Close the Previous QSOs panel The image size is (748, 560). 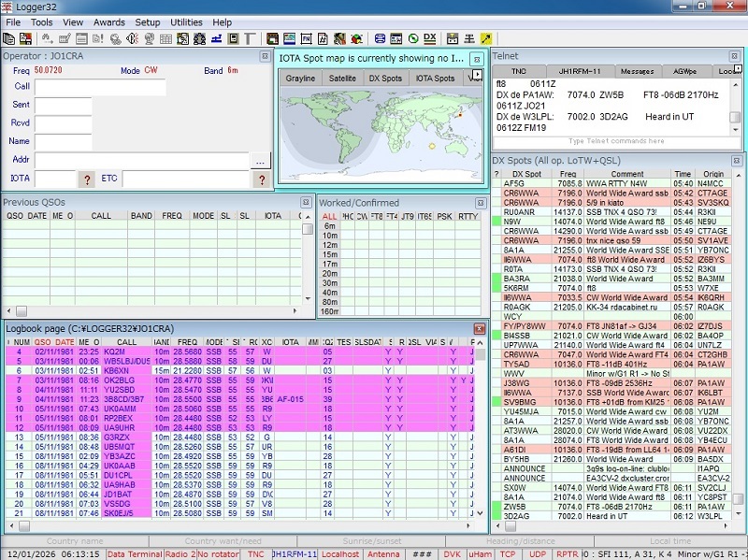tap(306, 202)
